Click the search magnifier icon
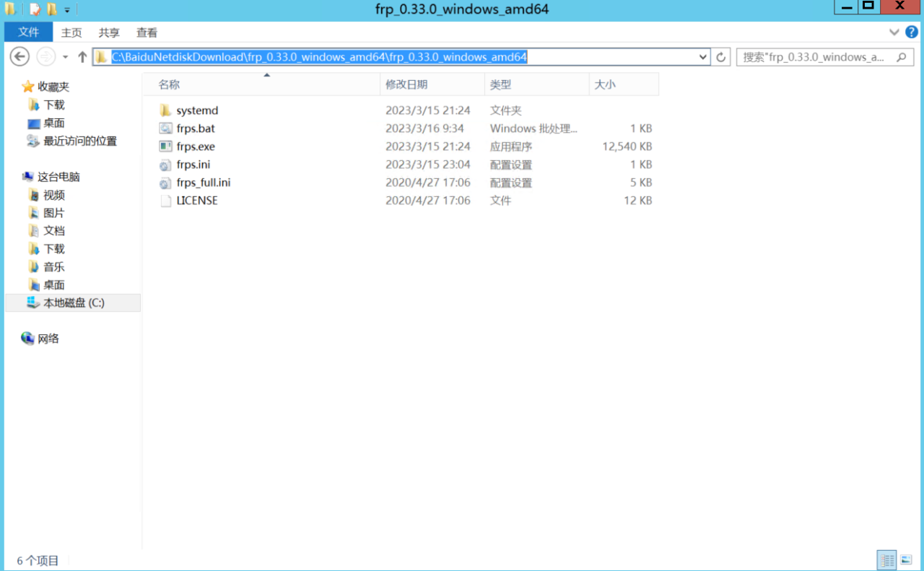Screen dimensions: 924x571 pos(901,57)
